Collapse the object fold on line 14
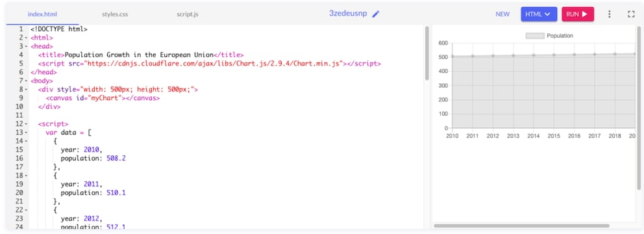Image resolution: width=644 pixels, height=234 pixels. 26,142
